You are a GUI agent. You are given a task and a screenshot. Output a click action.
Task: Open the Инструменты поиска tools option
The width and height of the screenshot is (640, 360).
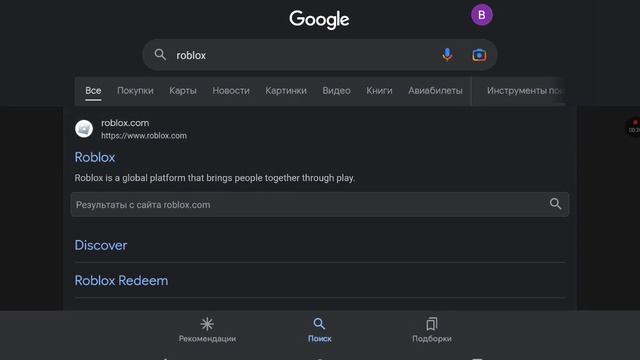pyautogui.click(x=525, y=91)
